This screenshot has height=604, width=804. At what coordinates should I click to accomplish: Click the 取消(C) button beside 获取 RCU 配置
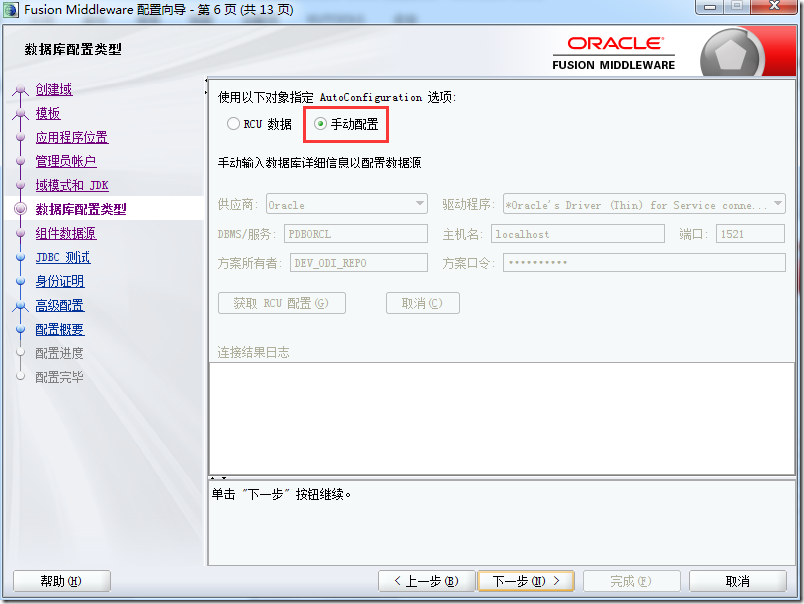423,303
